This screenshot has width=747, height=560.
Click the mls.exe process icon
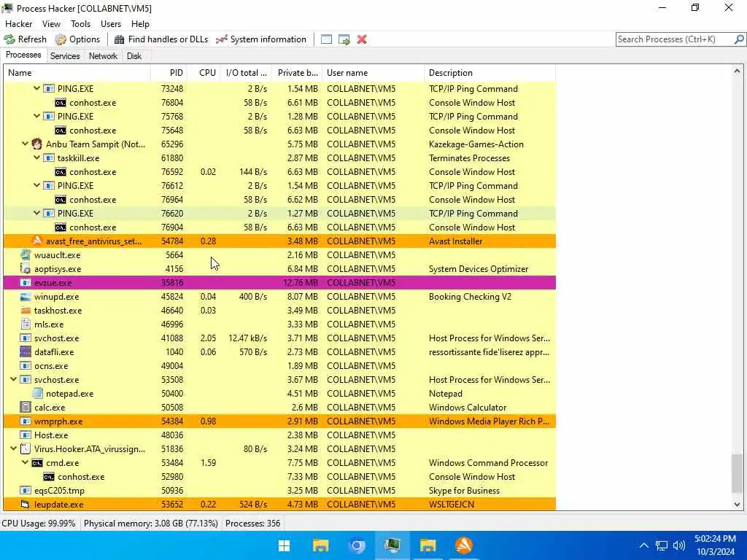click(26, 324)
